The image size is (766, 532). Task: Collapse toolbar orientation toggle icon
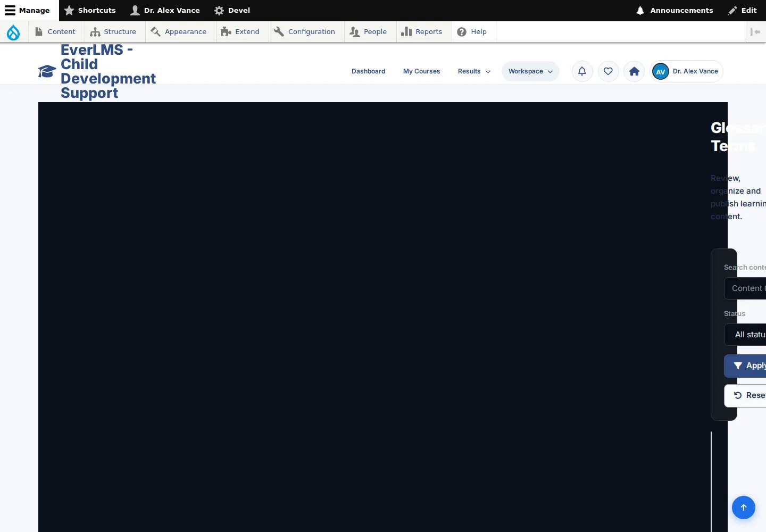coord(755,32)
